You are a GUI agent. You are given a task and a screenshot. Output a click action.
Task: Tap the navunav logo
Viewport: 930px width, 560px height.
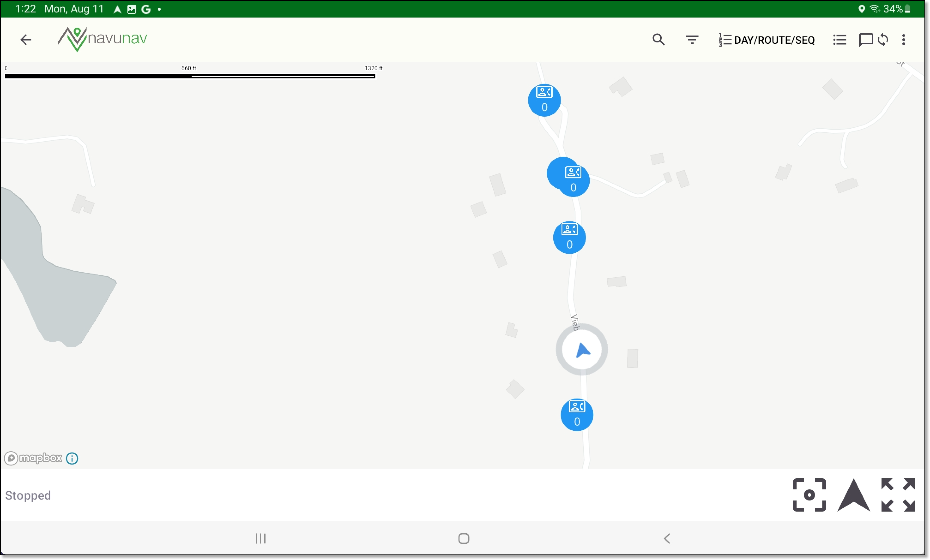(103, 39)
